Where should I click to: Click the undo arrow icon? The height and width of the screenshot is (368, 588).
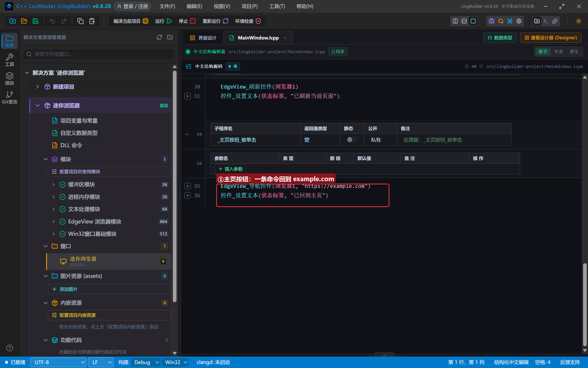click(x=52, y=21)
